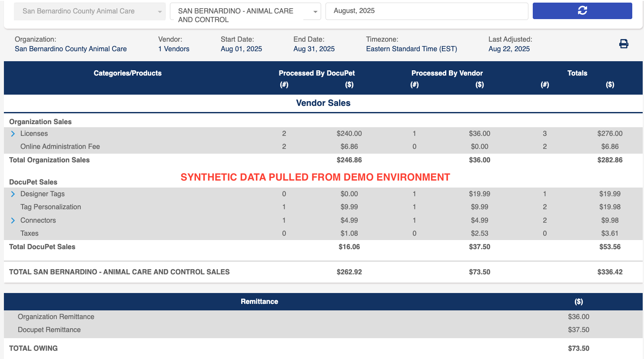Click the TOTAL OWING label
Screen dimensions: 644x359
(33, 349)
